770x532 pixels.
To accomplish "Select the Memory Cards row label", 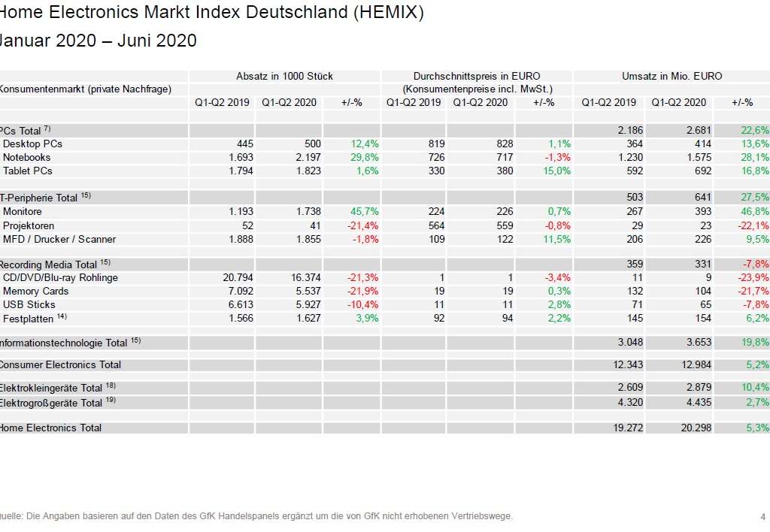I will tap(35, 291).
